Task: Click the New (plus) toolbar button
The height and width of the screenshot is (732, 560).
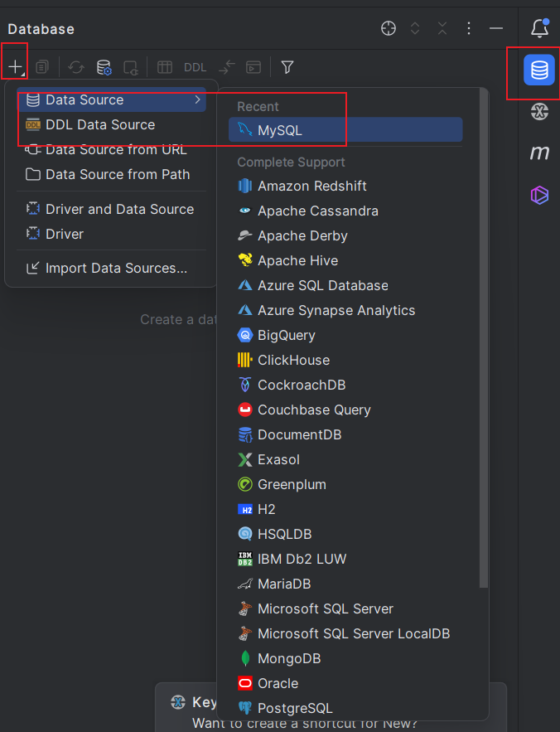Action: (15, 67)
